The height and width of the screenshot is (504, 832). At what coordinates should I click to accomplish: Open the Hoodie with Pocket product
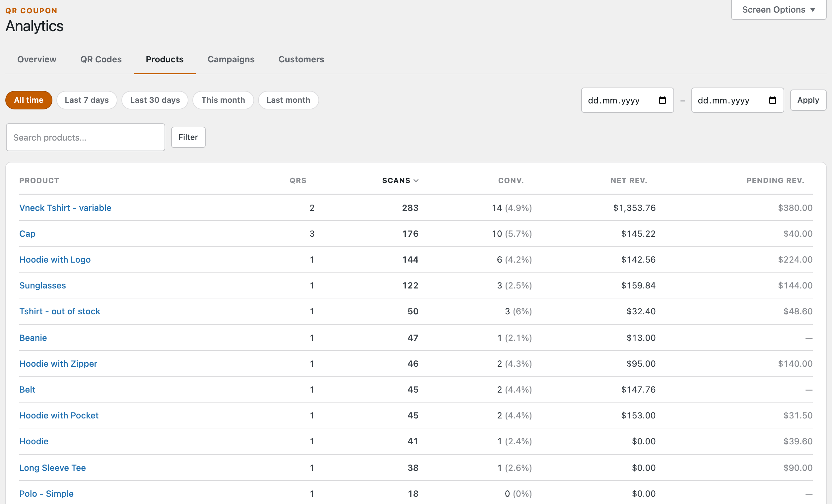pos(59,415)
